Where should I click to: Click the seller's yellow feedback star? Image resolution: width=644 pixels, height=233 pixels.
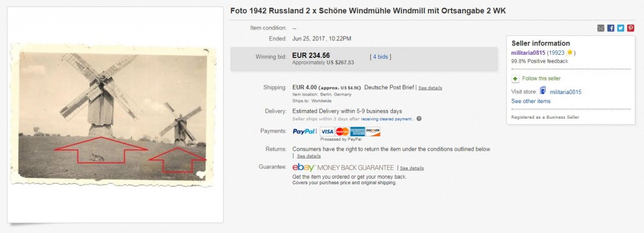[x=570, y=53]
